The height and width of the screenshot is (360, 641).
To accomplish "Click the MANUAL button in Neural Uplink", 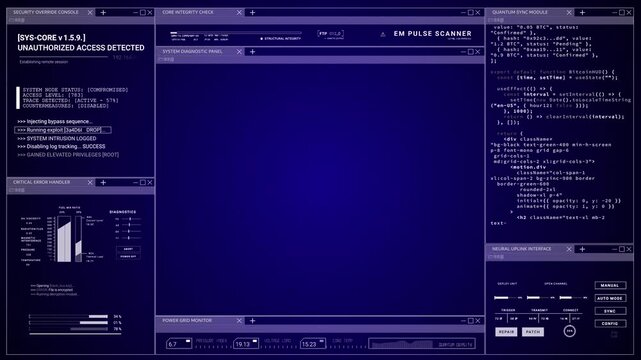I will (x=610, y=285).
